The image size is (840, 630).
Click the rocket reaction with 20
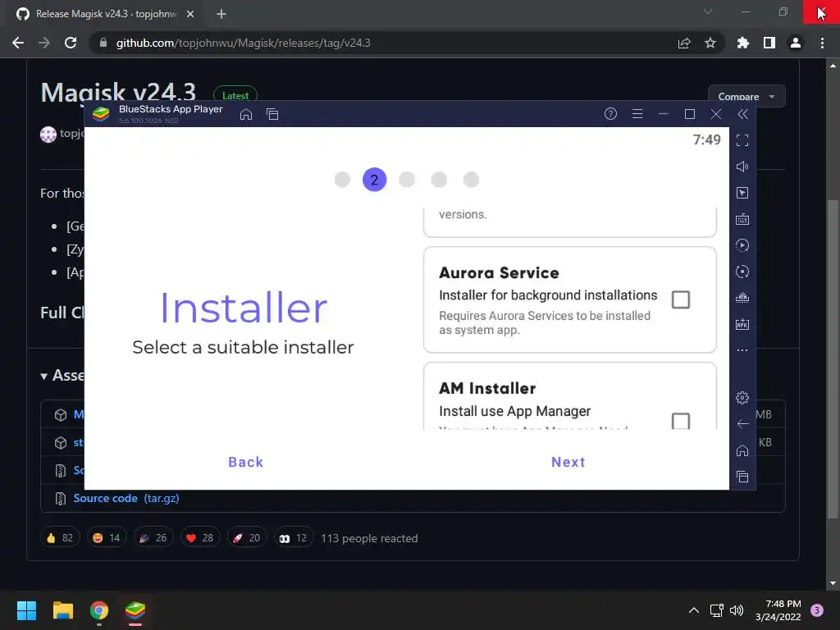[x=246, y=538]
